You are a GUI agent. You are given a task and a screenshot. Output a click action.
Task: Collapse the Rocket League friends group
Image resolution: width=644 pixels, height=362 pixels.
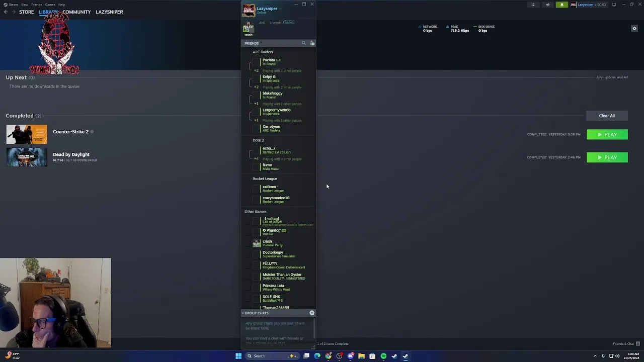(x=265, y=178)
